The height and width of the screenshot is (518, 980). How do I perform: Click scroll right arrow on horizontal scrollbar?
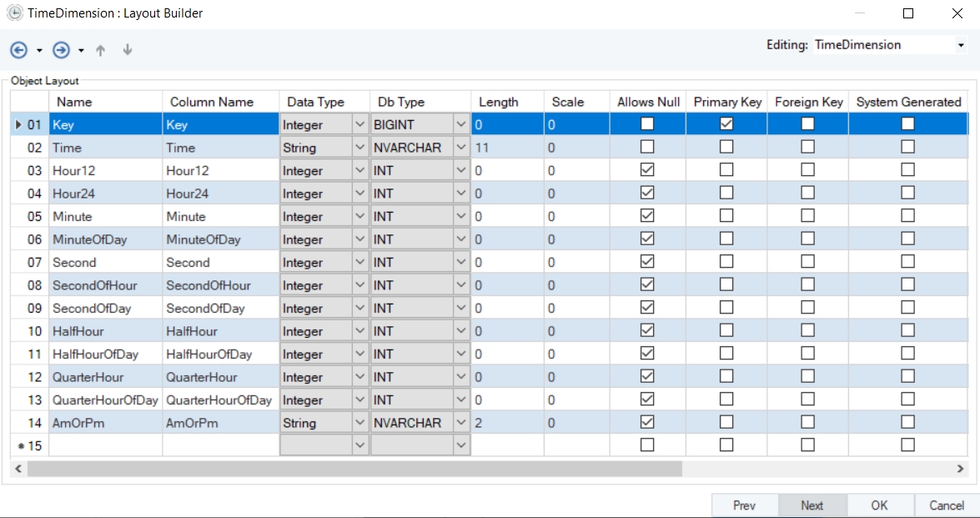(x=960, y=470)
